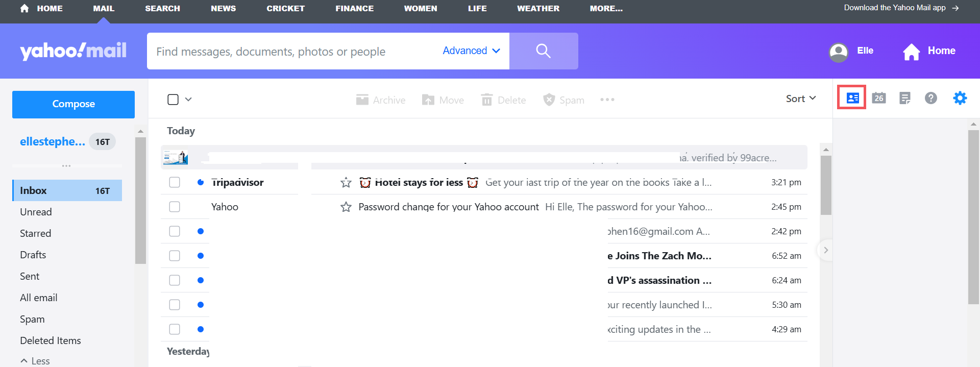
Task: Check the 2:42 pm email checkbox
Action: click(175, 231)
